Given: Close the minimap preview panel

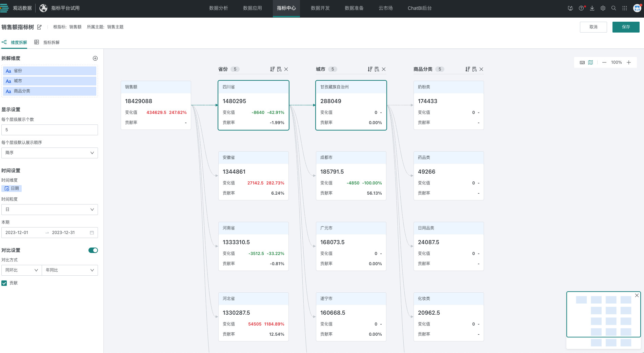Looking at the screenshot, I should (637, 295).
